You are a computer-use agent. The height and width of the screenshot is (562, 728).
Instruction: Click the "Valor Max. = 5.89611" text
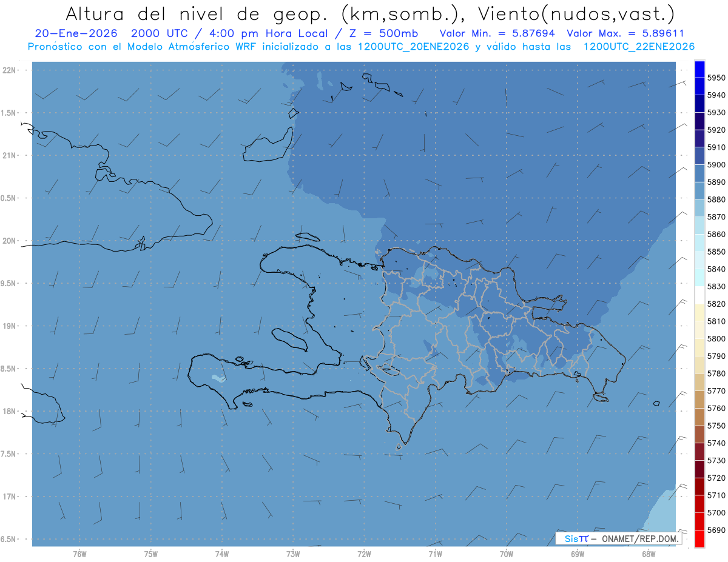tap(625, 33)
